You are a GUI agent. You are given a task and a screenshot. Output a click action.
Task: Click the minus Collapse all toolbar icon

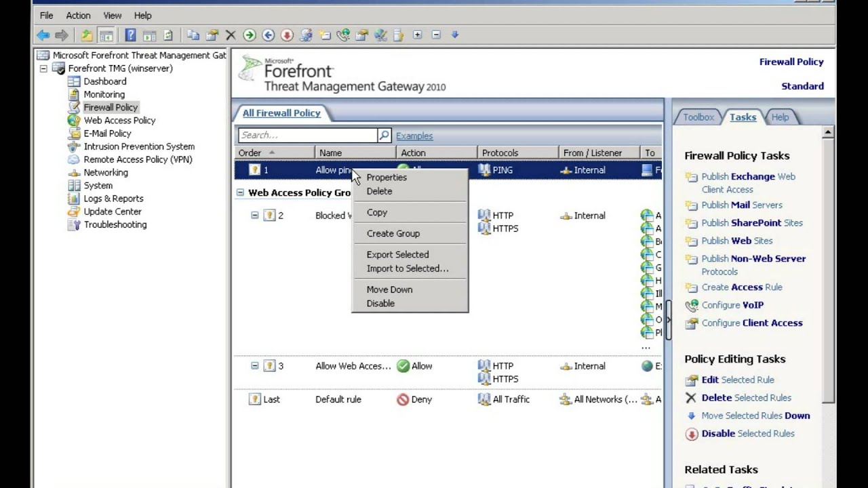(x=436, y=35)
